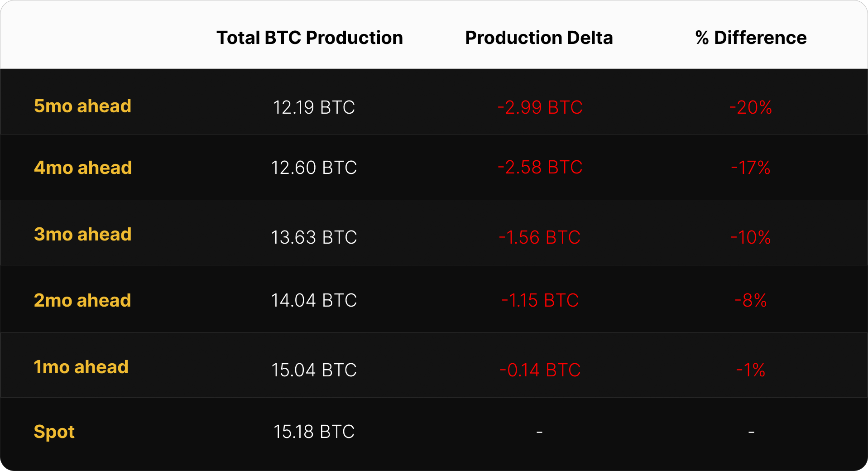Select the 2mo ahead row label
The width and height of the screenshot is (868, 471).
(x=82, y=300)
